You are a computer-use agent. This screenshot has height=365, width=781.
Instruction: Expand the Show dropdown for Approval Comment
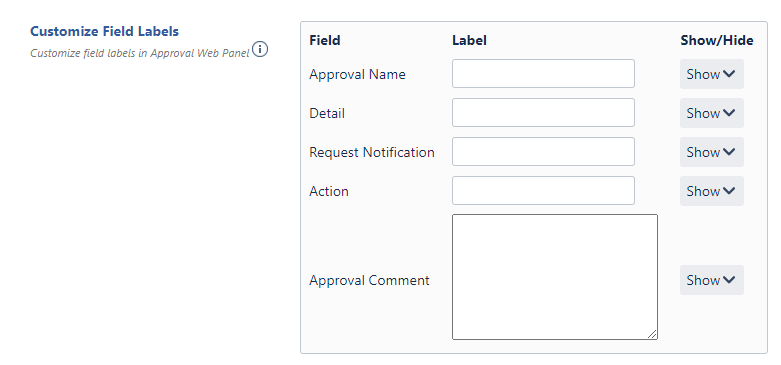pyautogui.click(x=711, y=280)
